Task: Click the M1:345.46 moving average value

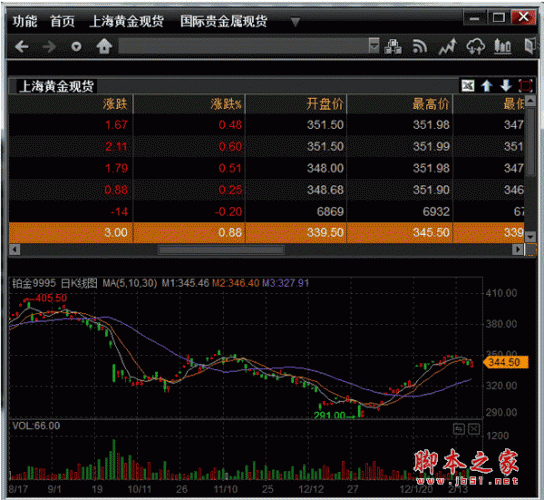Action: (186, 283)
